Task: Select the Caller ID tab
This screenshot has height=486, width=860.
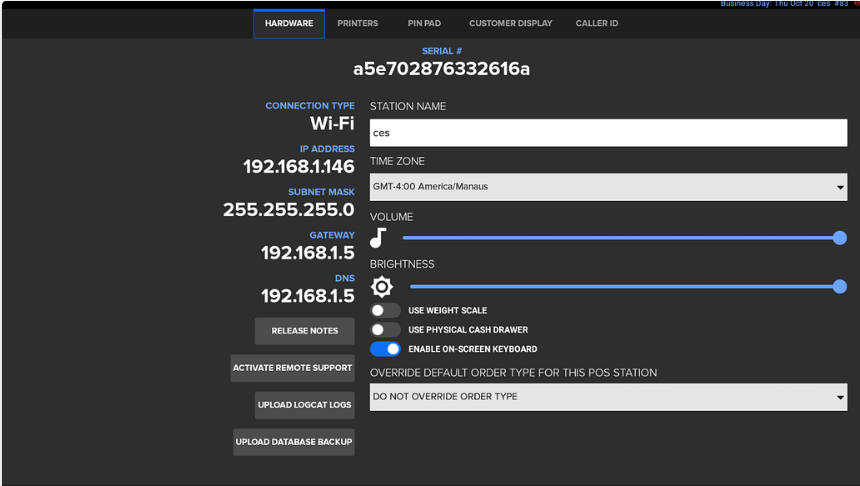Action: 597,23
